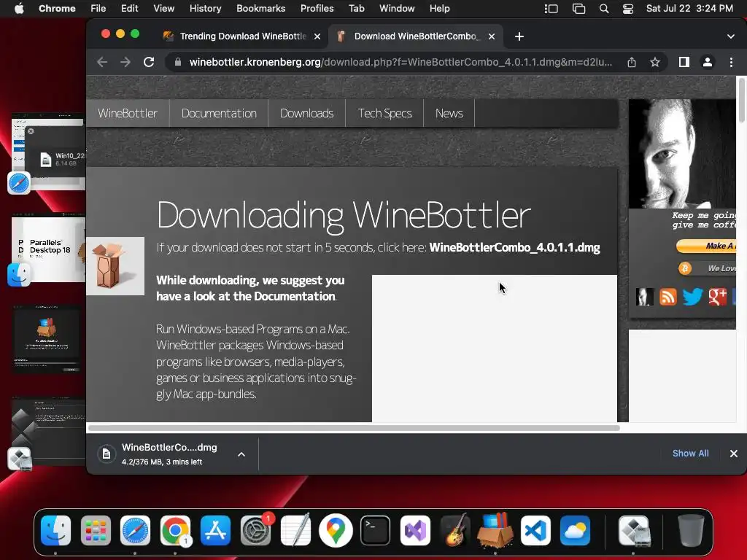
Task: Close the Download WineBottlerCombo tab
Action: 492,36
